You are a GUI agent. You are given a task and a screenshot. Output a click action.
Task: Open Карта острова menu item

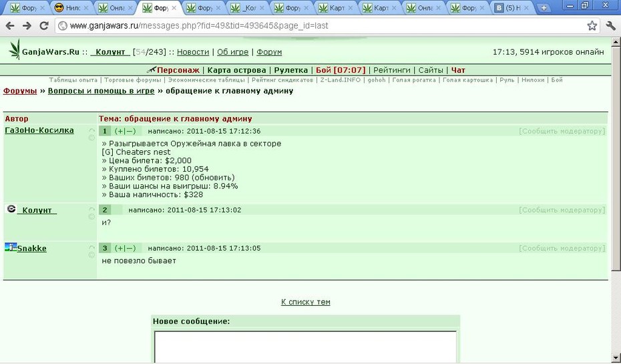[x=236, y=70]
